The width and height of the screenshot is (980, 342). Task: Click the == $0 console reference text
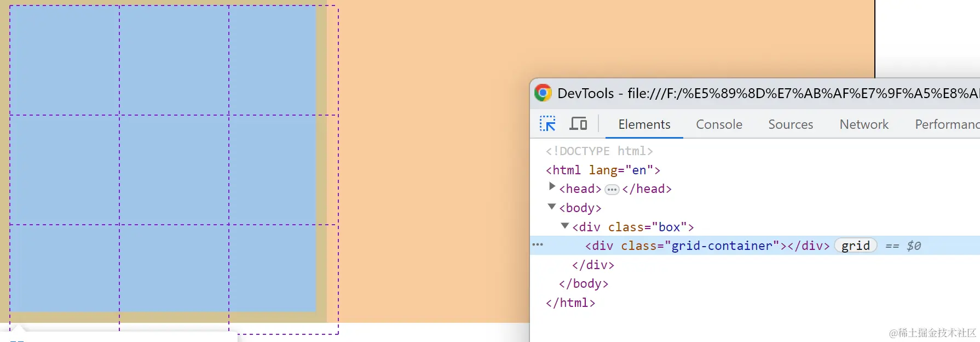(903, 246)
